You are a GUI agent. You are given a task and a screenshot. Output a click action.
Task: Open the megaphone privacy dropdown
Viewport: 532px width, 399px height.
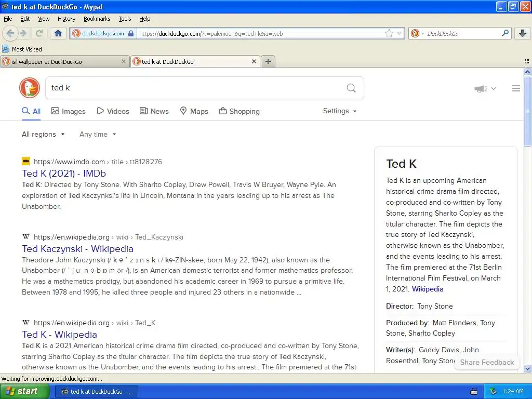(485, 88)
